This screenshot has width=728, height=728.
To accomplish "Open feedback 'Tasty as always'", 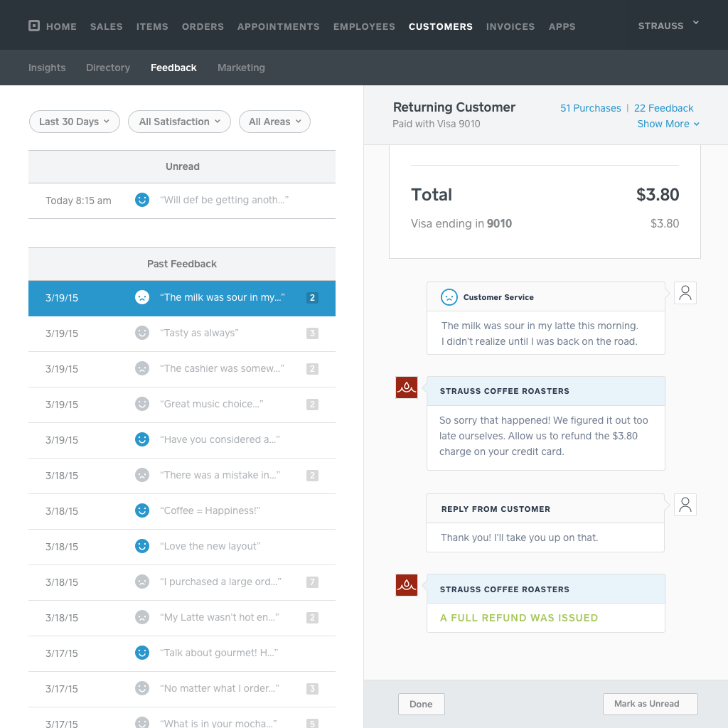I will click(182, 333).
